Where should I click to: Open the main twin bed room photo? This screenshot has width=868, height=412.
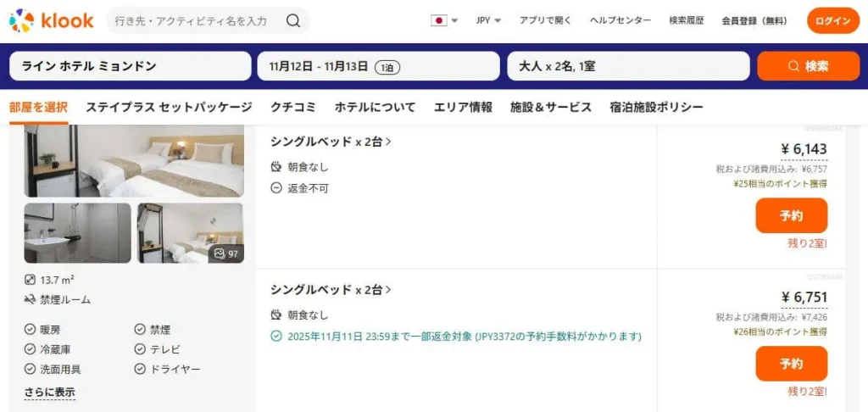[134, 160]
